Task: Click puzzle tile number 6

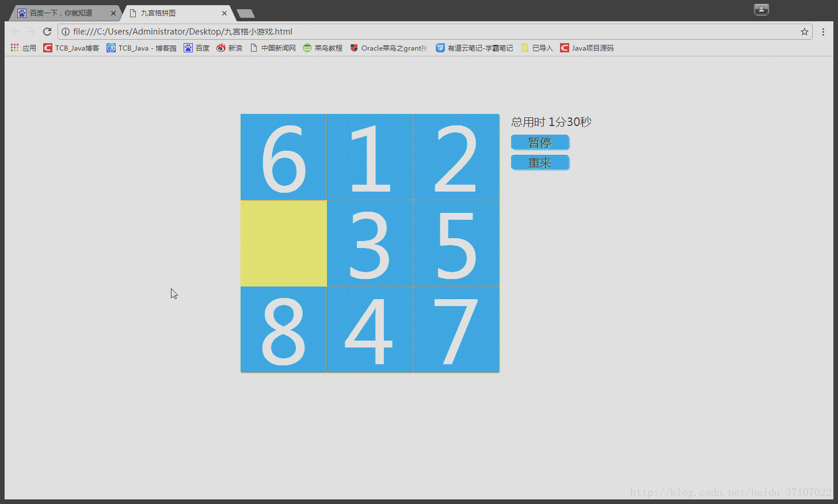Action: point(284,157)
